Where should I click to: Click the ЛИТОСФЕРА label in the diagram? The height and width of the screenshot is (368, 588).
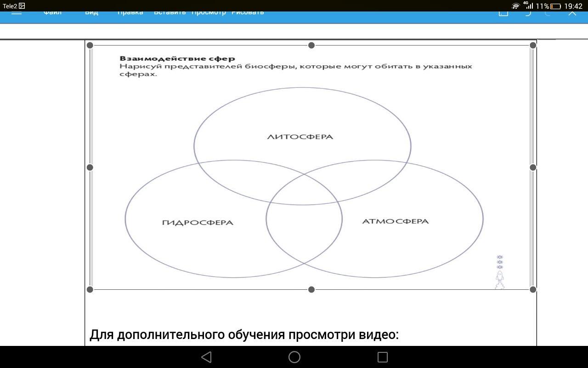300,137
